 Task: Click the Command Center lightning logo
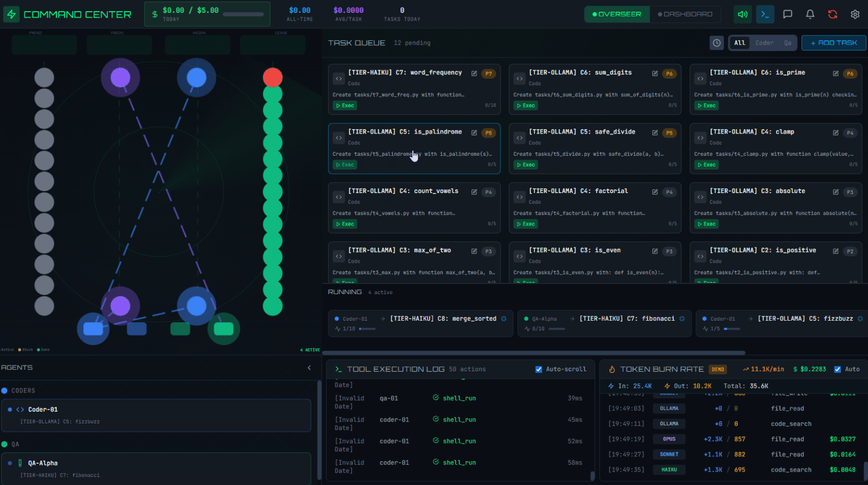coord(11,14)
